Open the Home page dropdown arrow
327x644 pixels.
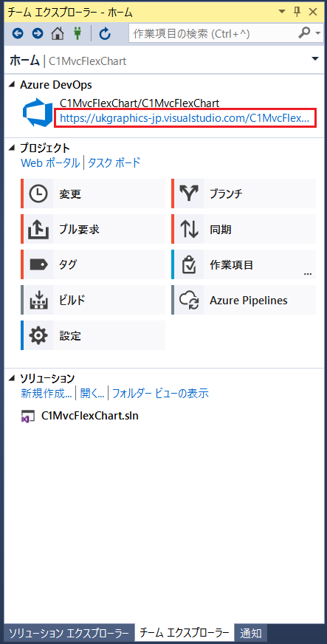click(314, 59)
